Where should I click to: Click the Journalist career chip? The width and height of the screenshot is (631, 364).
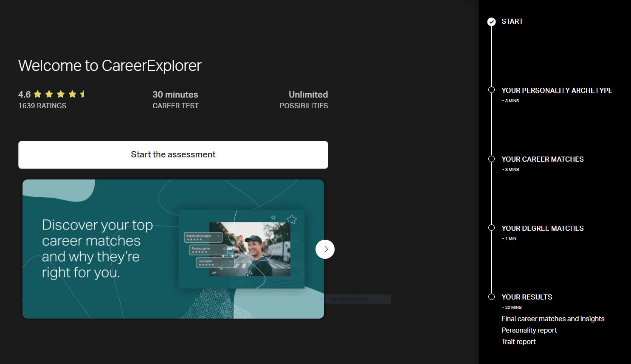click(215, 263)
